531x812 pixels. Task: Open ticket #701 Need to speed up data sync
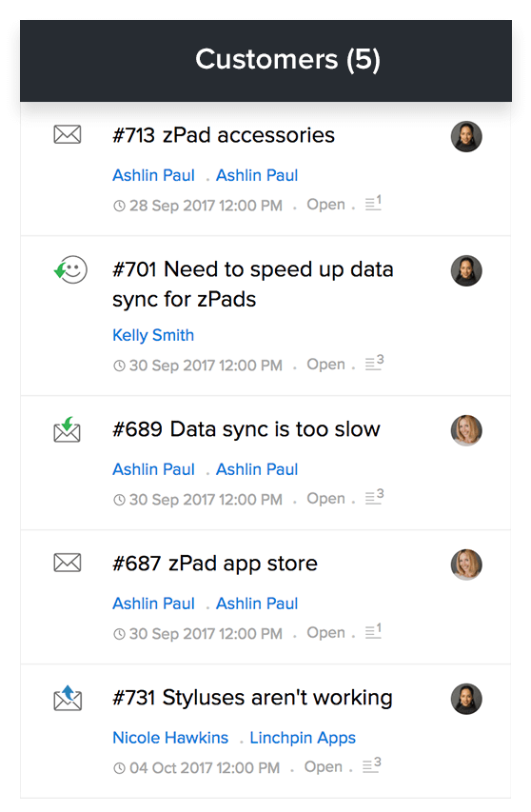click(x=252, y=285)
